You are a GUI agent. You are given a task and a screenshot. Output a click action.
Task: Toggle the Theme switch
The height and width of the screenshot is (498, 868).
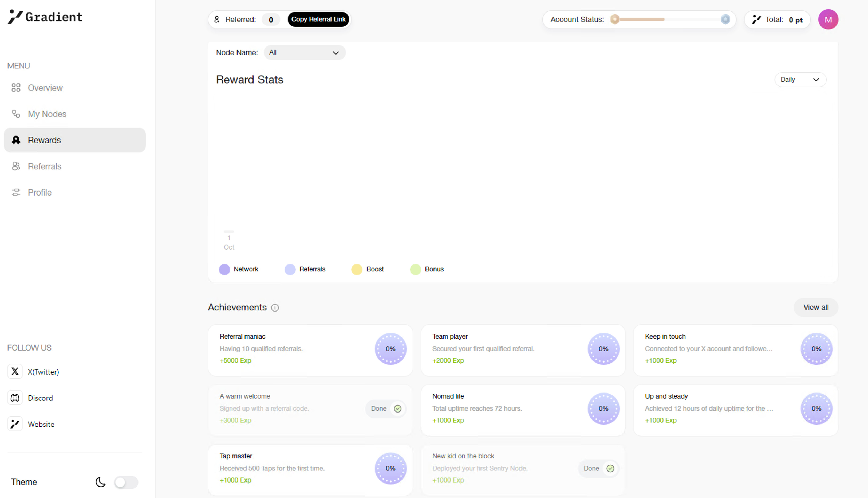(126, 482)
